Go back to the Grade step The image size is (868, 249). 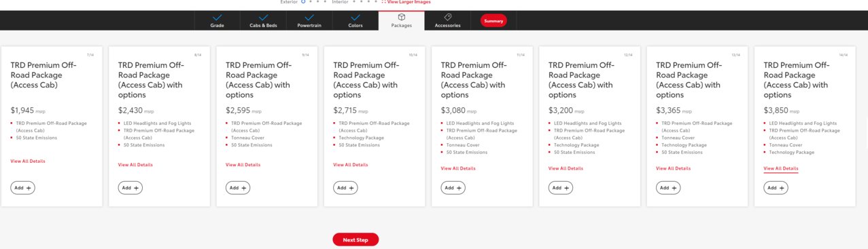(217, 20)
